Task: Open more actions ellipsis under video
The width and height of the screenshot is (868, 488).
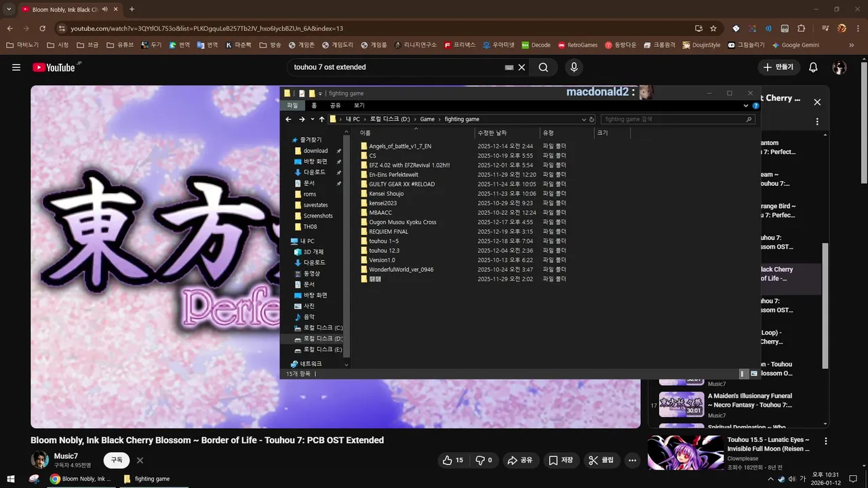Action: click(x=632, y=460)
